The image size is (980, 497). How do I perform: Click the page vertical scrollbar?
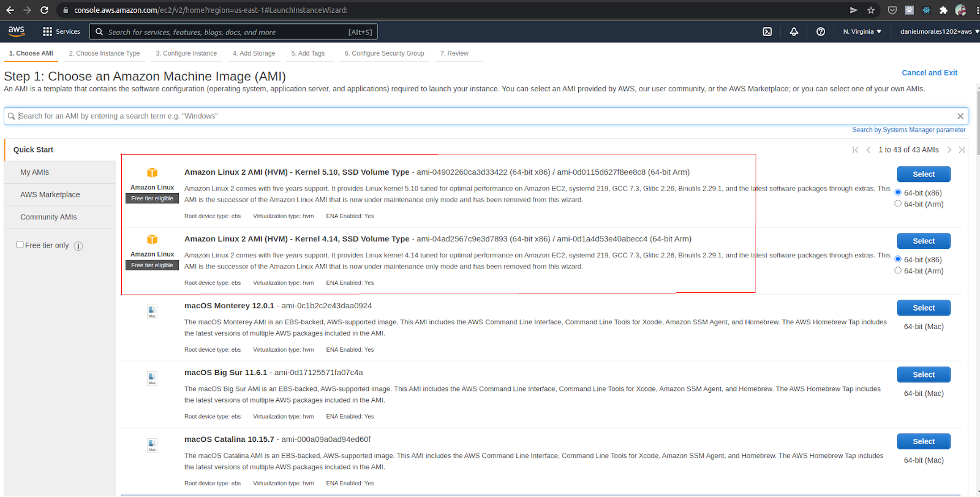[x=978, y=123]
